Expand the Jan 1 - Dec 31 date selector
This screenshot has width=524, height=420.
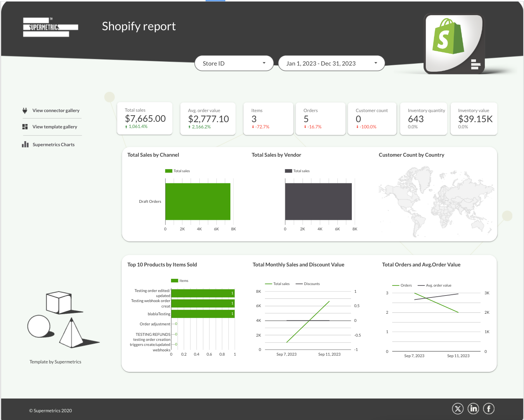click(331, 63)
